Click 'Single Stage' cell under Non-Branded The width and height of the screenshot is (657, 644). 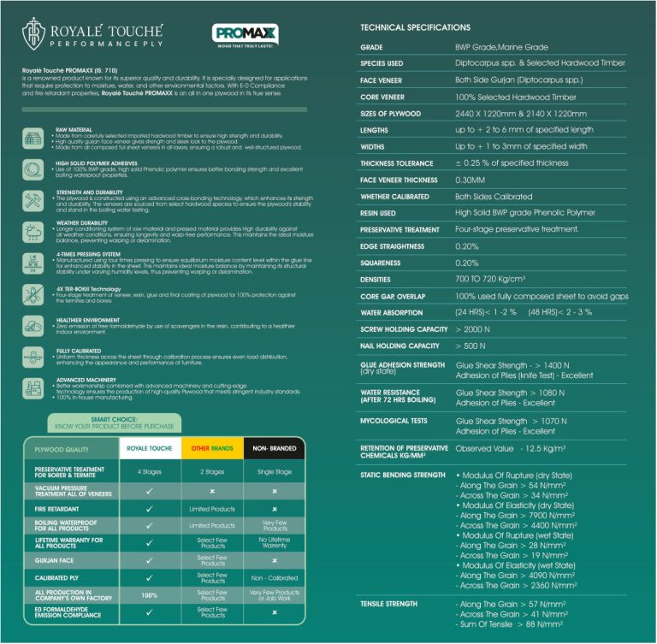[x=275, y=472]
